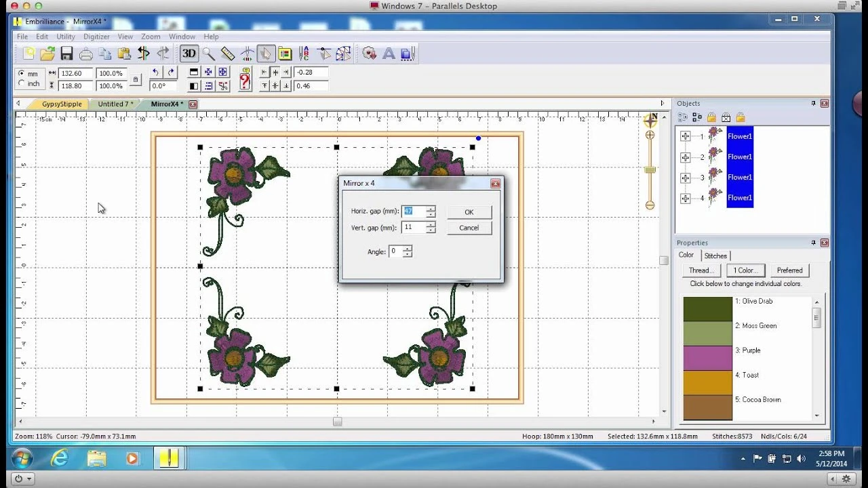Open the Edit menu
Viewport: 868px width, 488px height.
click(42, 37)
